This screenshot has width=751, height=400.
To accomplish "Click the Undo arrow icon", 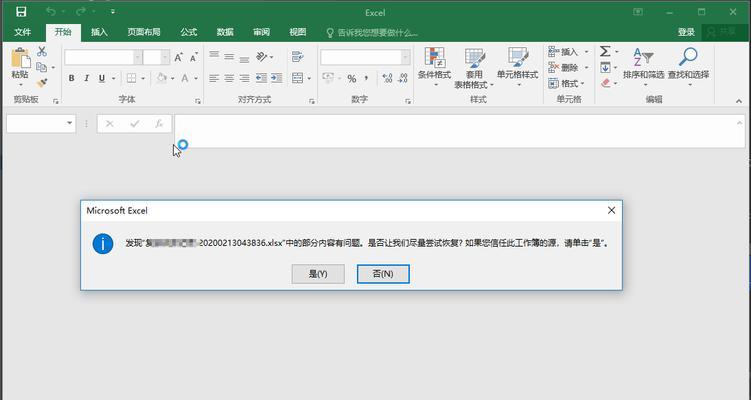I will (51, 11).
